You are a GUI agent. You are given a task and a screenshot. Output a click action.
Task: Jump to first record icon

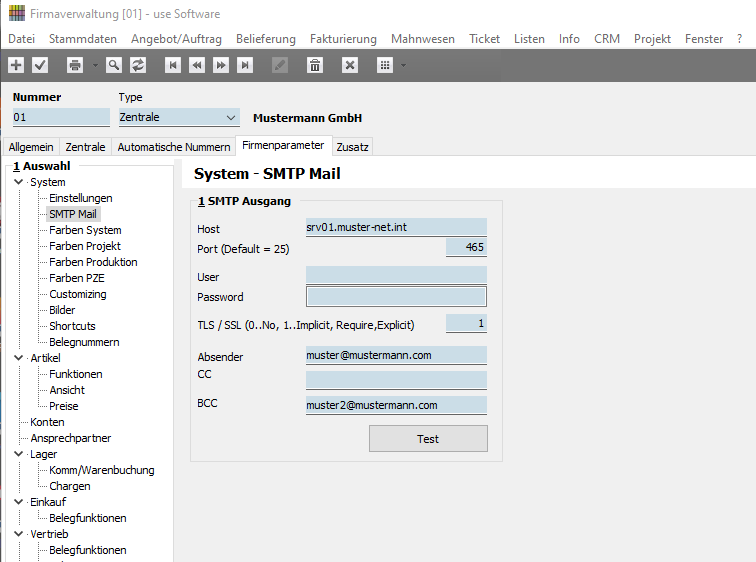click(x=173, y=65)
